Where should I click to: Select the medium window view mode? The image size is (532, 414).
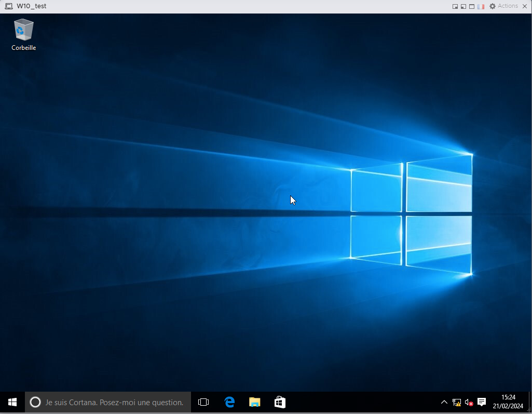(463, 6)
